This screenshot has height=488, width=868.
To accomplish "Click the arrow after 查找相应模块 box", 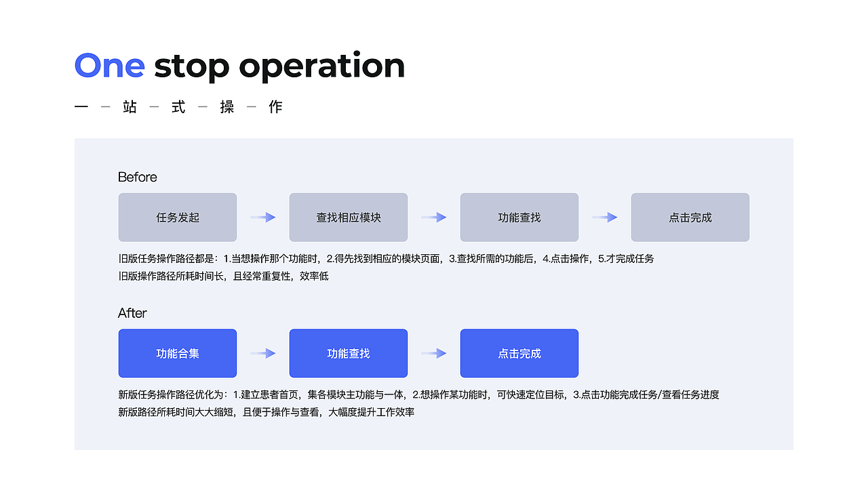I will (x=434, y=218).
